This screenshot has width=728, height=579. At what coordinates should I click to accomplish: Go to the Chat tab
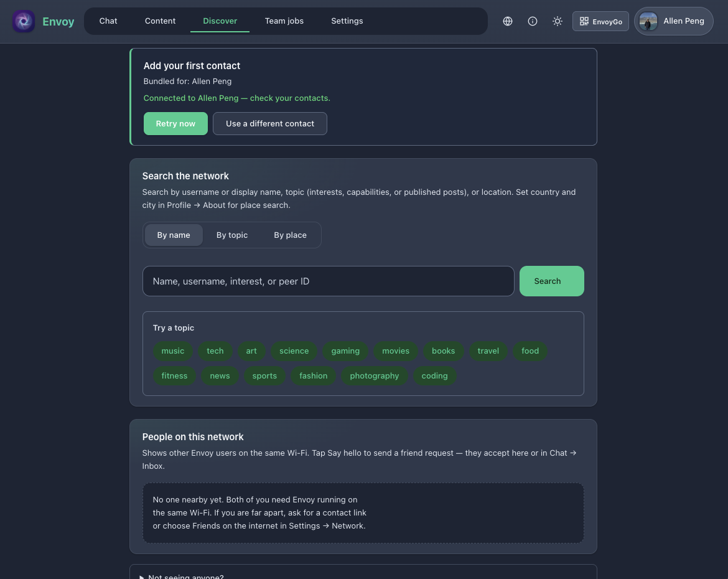click(x=108, y=21)
